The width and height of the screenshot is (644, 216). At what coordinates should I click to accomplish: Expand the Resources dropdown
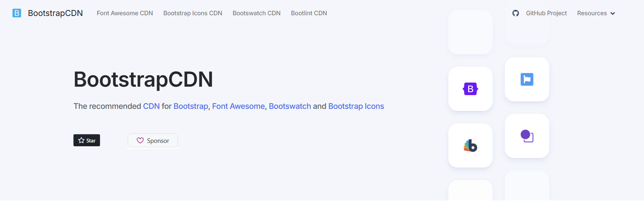click(x=596, y=13)
